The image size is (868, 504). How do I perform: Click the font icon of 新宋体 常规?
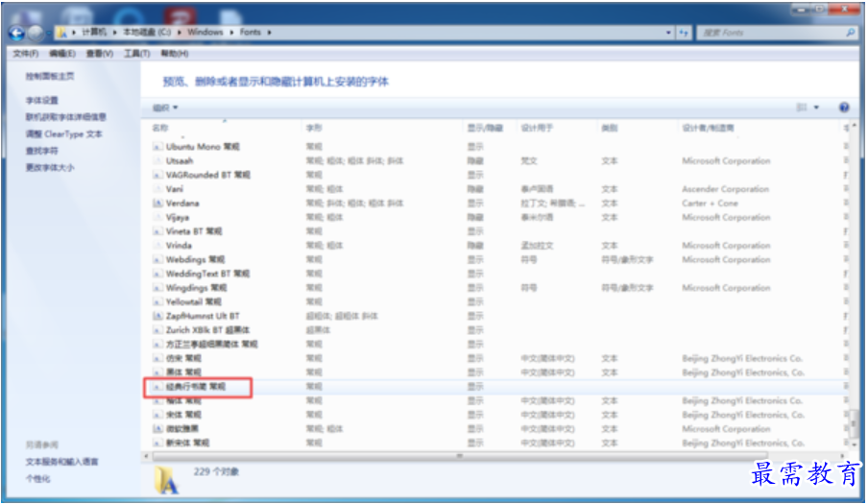(157, 443)
